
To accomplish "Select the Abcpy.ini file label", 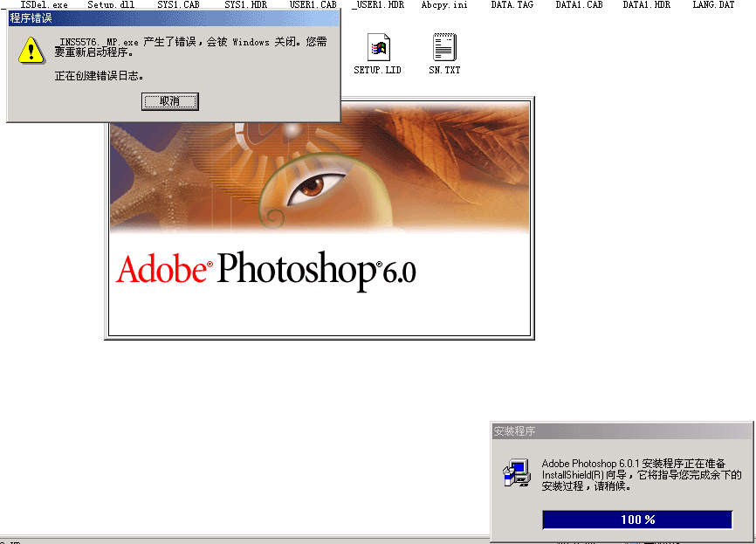I will (444, 5).
